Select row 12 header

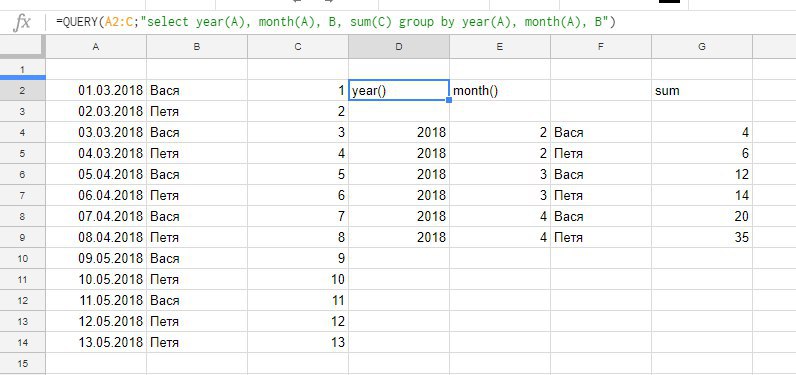22,300
